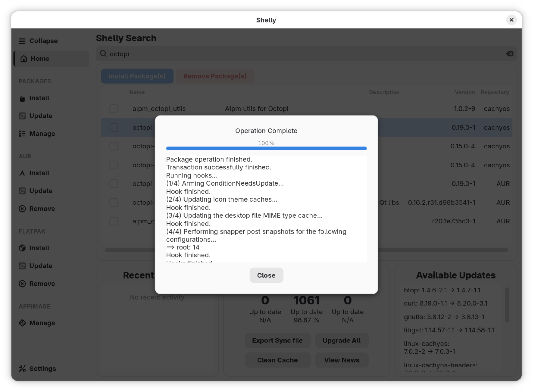Click 'Alpm utils for Octopi' description
The image size is (533, 392).
(257, 109)
